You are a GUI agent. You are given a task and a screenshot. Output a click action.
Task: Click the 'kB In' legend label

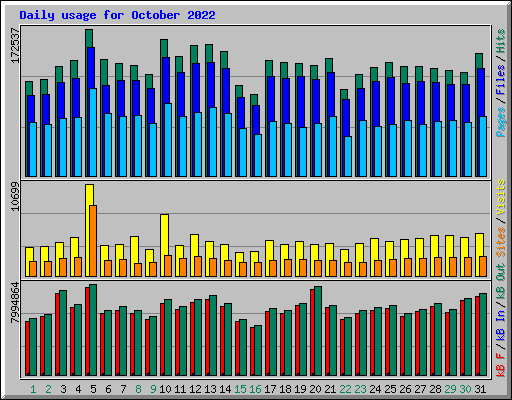coord(501,325)
